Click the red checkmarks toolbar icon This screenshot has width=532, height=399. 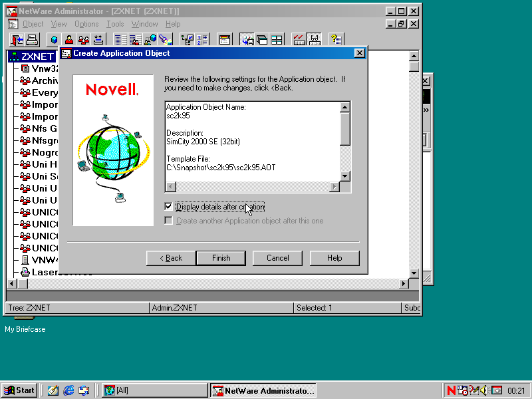pyautogui.click(x=299, y=40)
